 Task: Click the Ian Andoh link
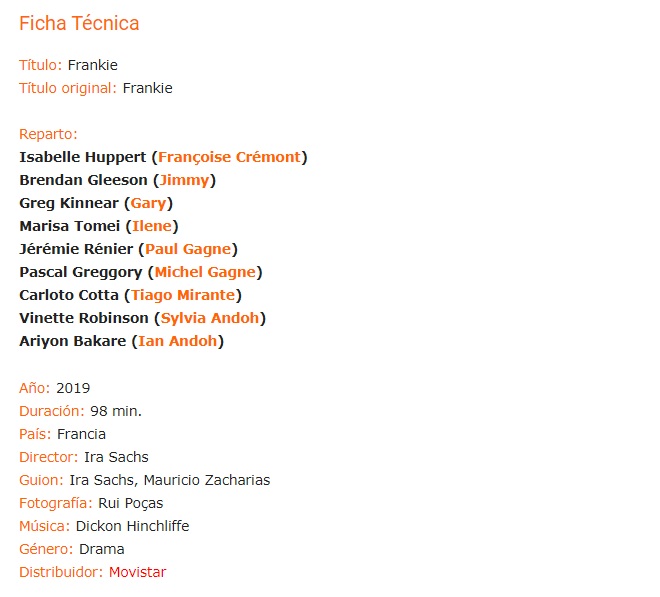[x=178, y=341]
